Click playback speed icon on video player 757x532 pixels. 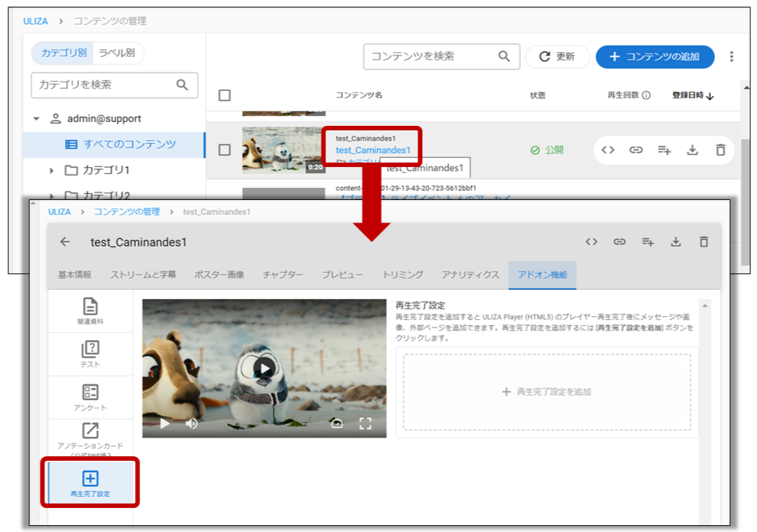337,424
